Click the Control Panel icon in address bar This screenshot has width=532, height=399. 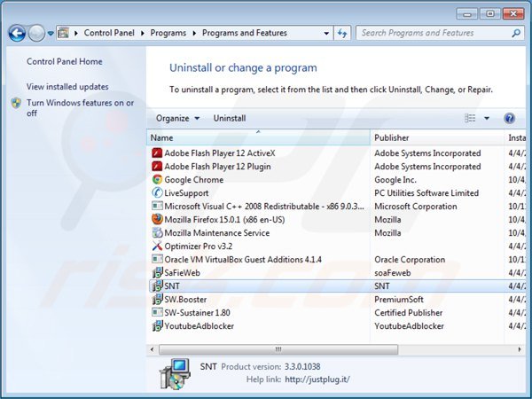pos(64,33)
